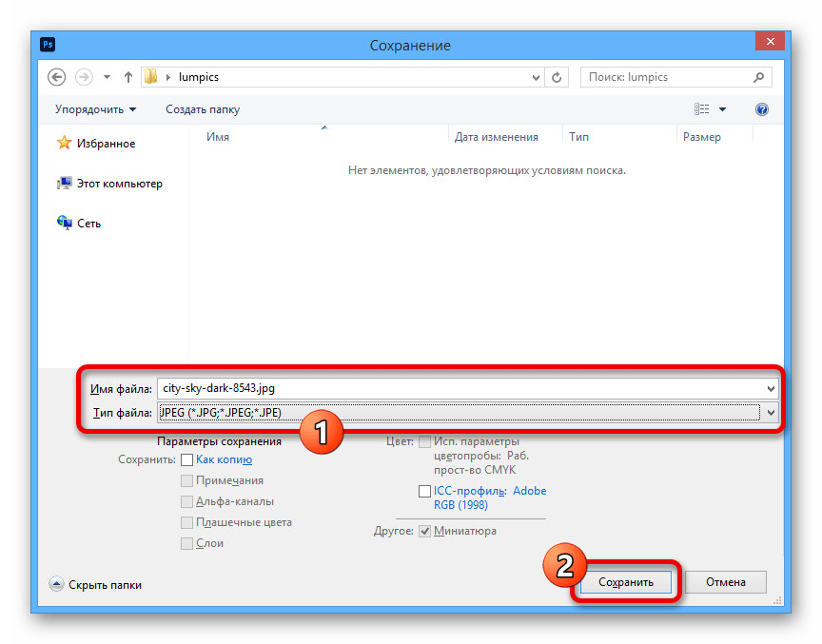822x644 pixels.
Task: Toggle the Слои checkbox
Action: point(186,544)
